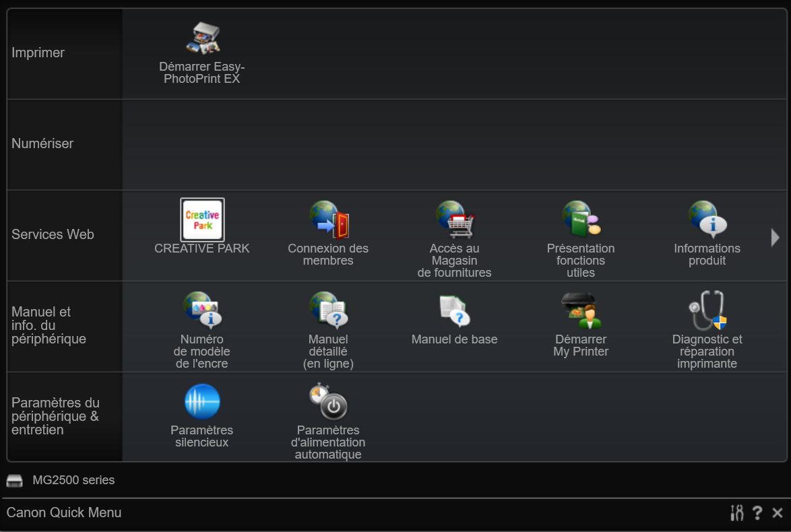Click the MG2500 series model name
The height and width of the screenshot is (532, 791).
point(73,480)
